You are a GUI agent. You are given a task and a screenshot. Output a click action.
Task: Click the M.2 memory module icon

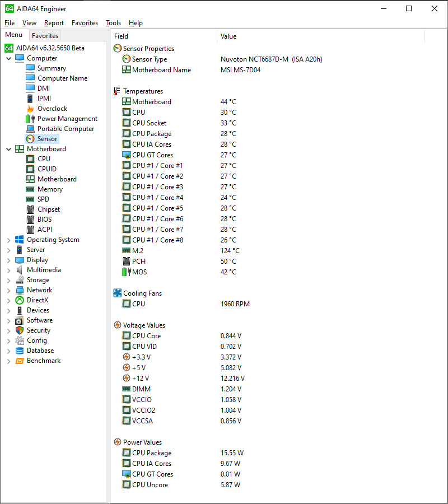click(127, 250)
